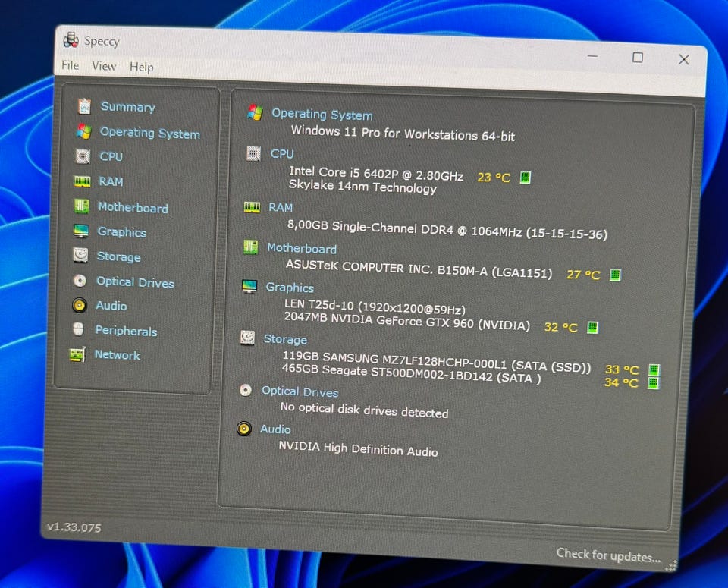Click 'Windows 11 Pro for Workstations 64-bit' text
This screenshot has width=728, height=588.
403,134
